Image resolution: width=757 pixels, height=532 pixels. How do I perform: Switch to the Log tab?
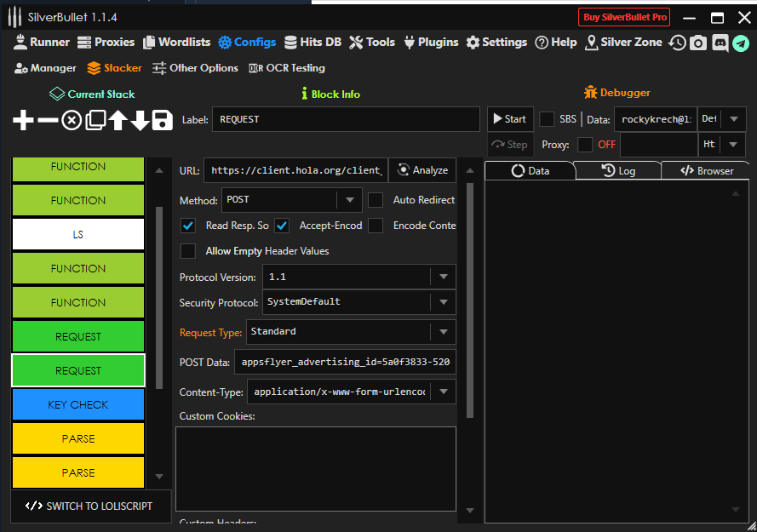pyautogui.click(x=618, y=170)
